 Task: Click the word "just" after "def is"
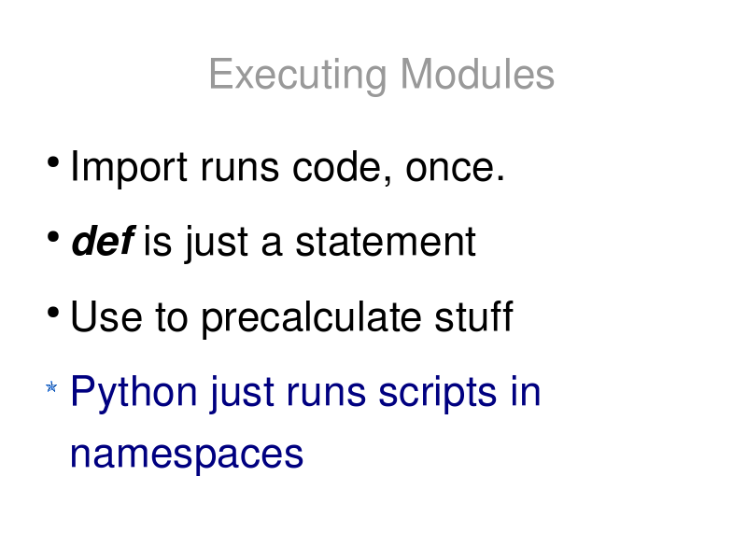(x=217, y=243)
